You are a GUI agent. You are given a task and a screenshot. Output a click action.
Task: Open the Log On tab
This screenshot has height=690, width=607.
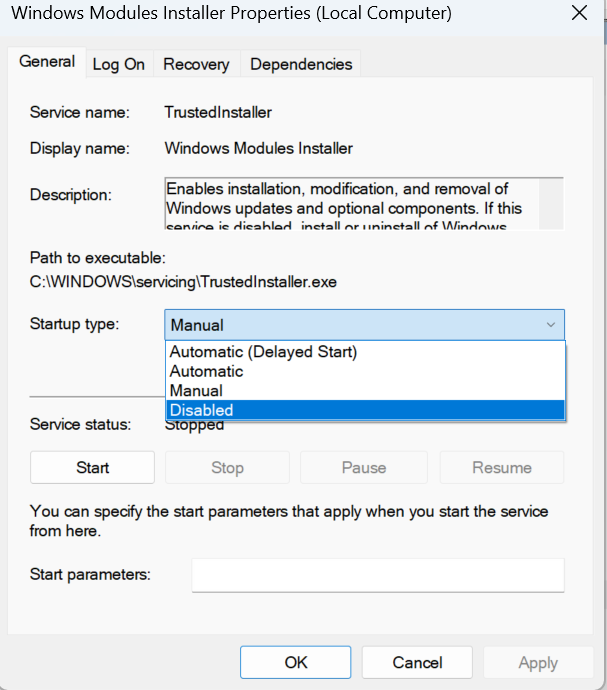coord(119,64)
